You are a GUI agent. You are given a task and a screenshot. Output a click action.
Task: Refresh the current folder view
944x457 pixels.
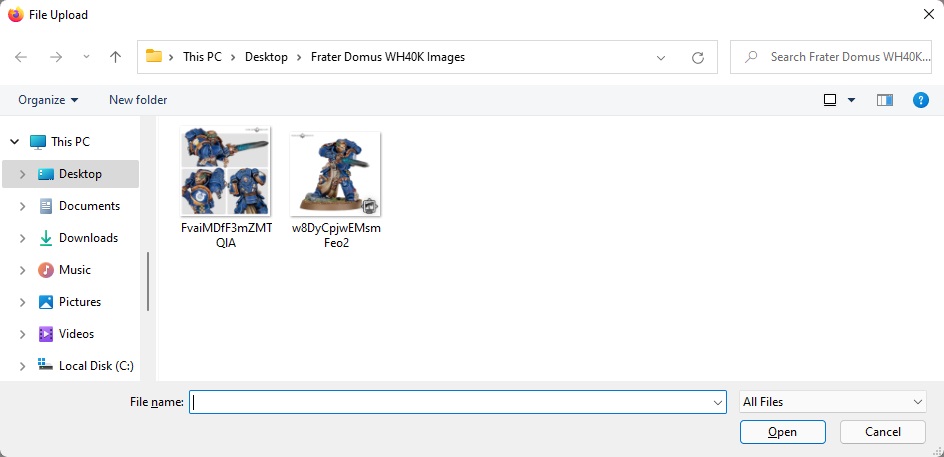(698, 57)
